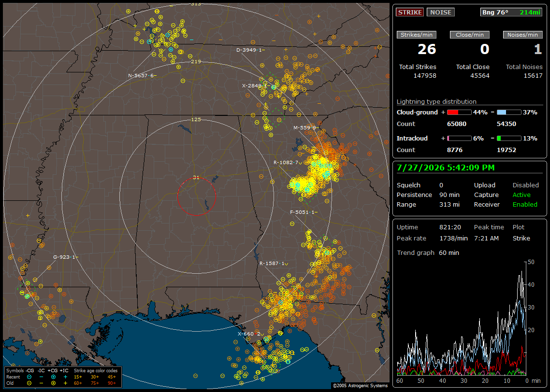This screenshot has height=392, width=550.
Task: Click storm cell label G-923-1
Action: [x=66, y=257]
